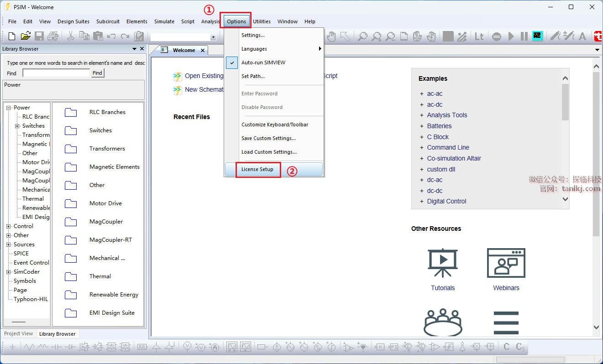Click the Undo arrow icon
Viewport: 603px width, 364px height.
[x=111, y=36]
